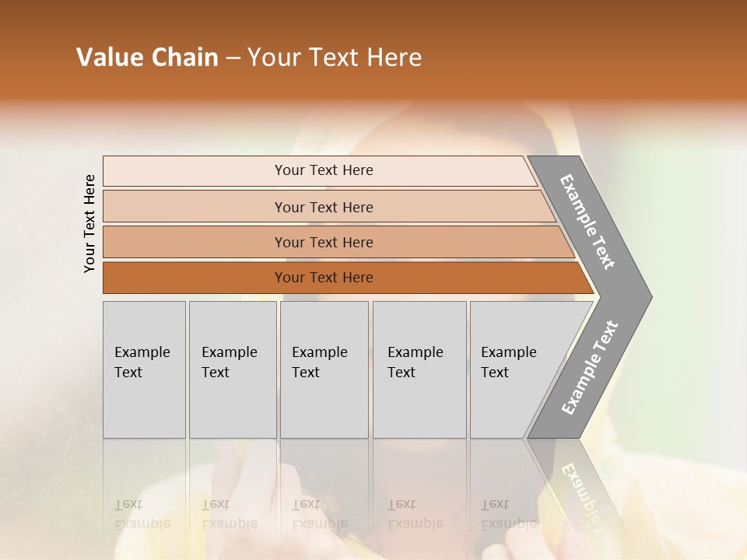Click the middle gray "Example Text" box
747x560 pixels.
coord(324,369)
